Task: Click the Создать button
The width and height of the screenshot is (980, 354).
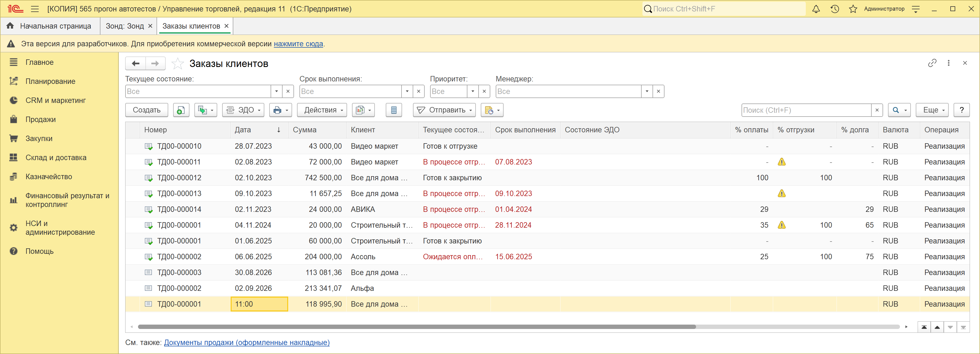Action: click(146, 110)
